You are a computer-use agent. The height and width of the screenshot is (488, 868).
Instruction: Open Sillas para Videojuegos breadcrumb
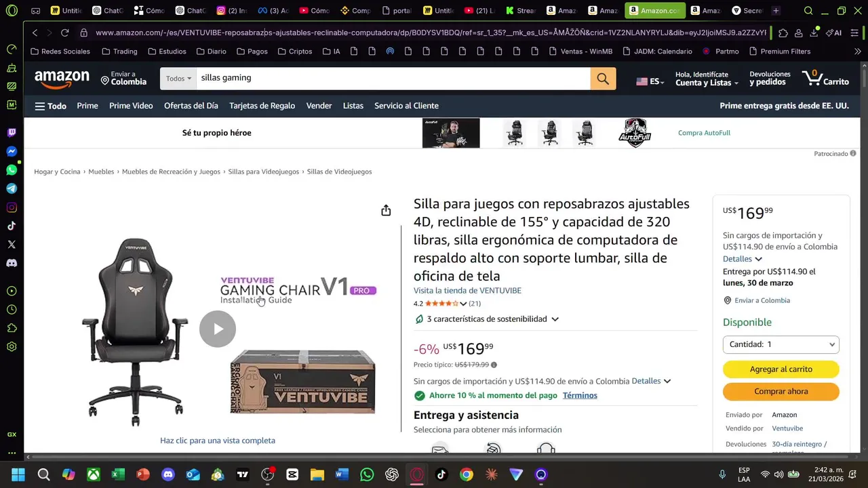[x=264, y=172]
